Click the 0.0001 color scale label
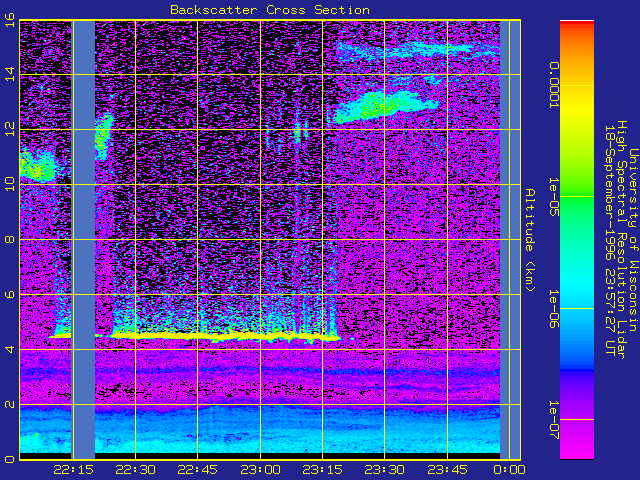Viewport: 640px width, 480px height. pos(553,85)
